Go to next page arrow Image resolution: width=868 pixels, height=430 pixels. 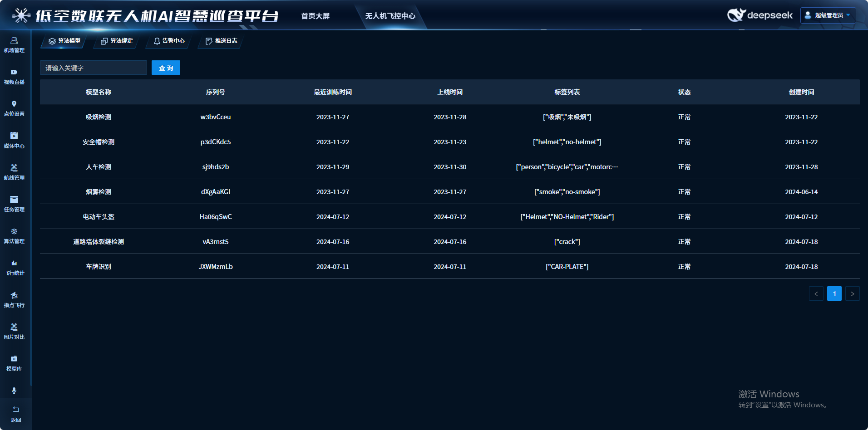click(853, 293)
